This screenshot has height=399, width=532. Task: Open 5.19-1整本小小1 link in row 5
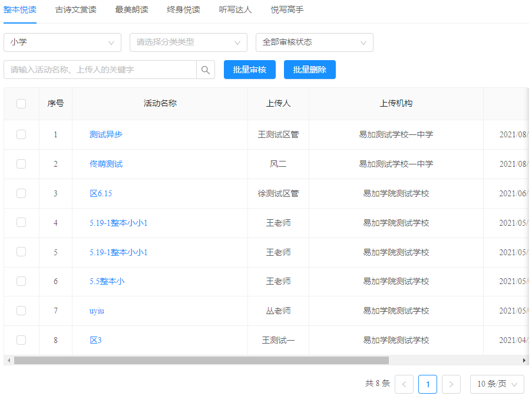118,252
